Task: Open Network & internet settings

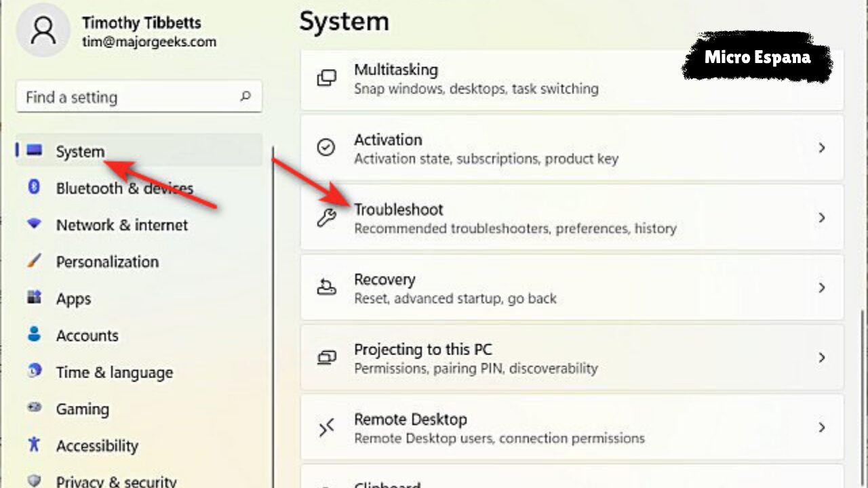Action: pyautogui.click(x=122, y=225)
